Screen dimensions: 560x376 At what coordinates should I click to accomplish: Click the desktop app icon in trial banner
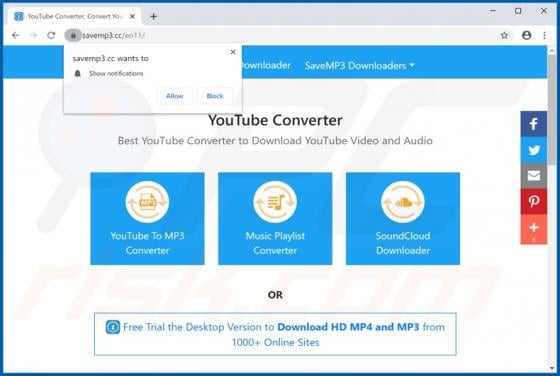113,327
